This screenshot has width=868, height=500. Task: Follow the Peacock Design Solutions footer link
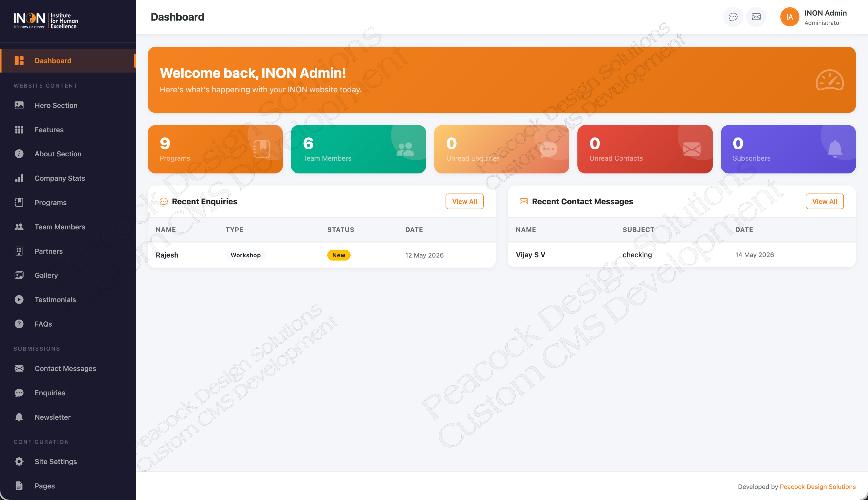tap(818, 487)
